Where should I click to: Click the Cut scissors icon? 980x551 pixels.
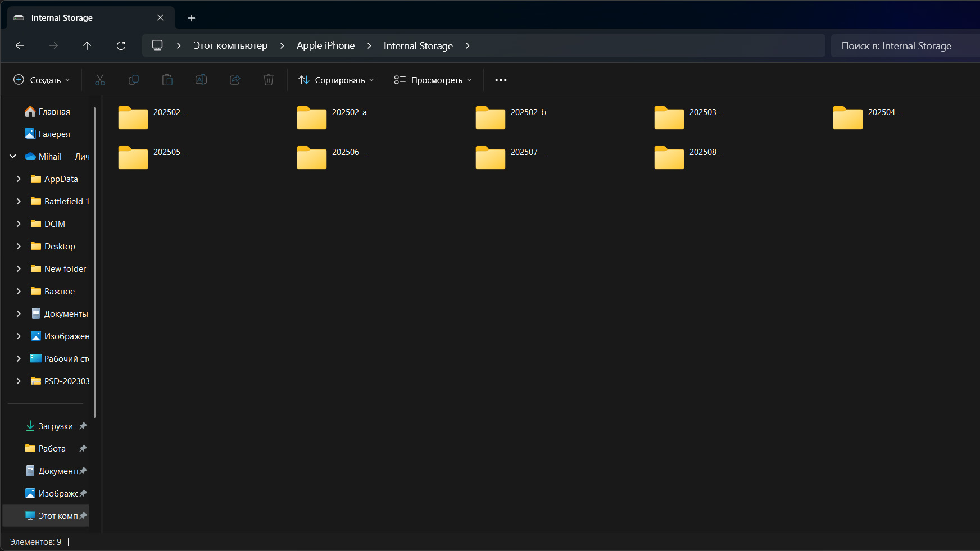(100, 80)
